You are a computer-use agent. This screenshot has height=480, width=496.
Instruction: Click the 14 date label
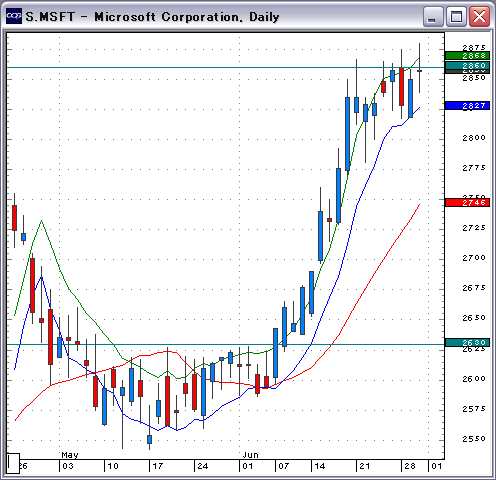point(320,466)
